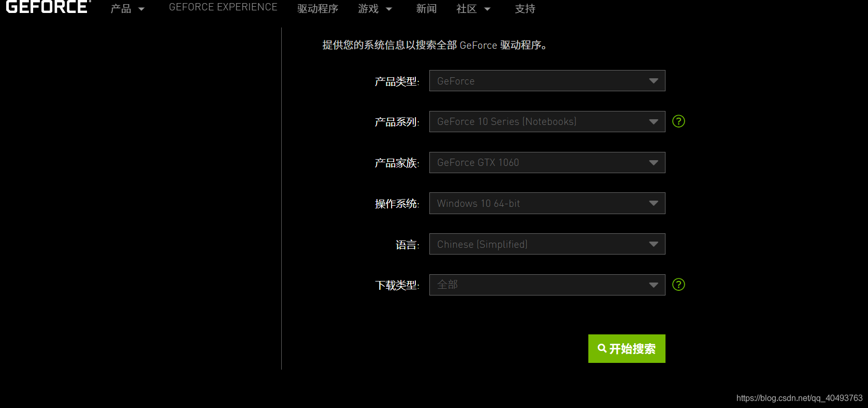This screenshot has width=868, height=408.
Task: Expand the 游戏 navigation menu
Action: (375, 9)
